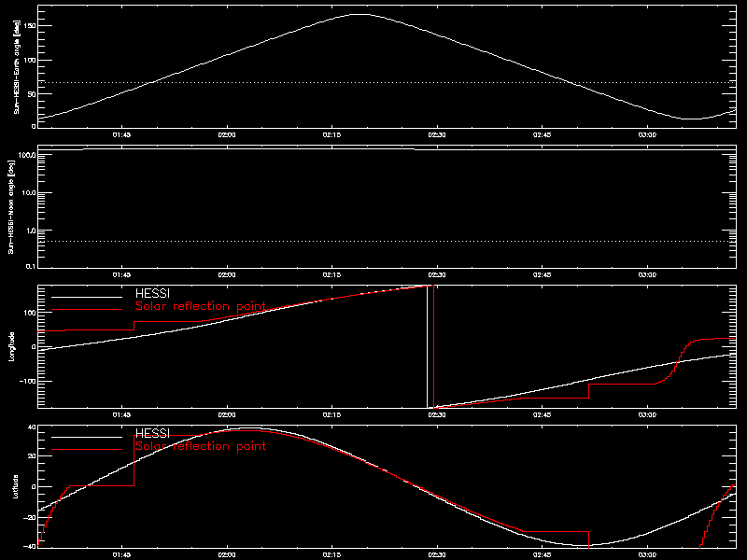
Task: Click the 02:15 time label under Latitude plot
Action: 331,554
